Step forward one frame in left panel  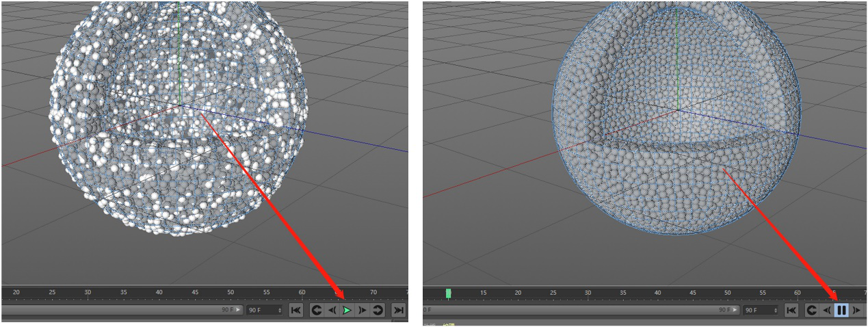click(x=363, y=311)
